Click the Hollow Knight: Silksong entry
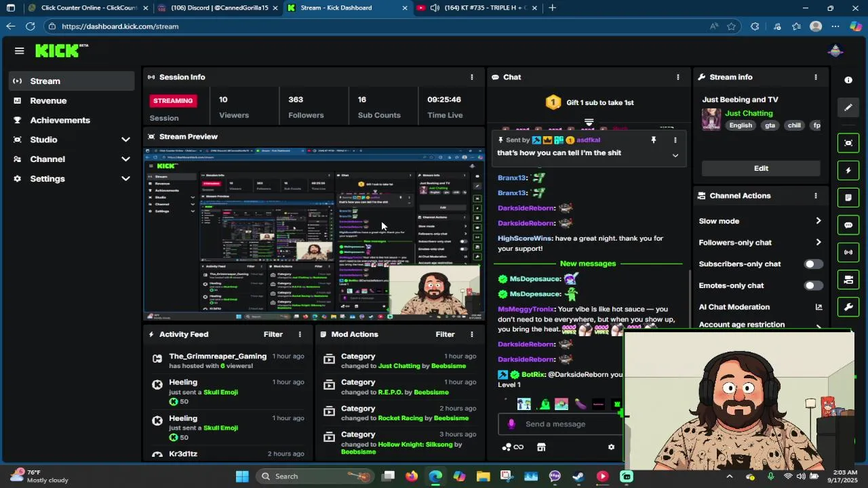 click(415, 445)
